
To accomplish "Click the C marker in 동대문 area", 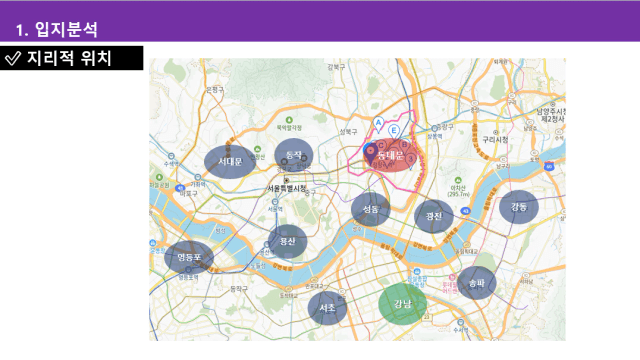I will 381,145.
